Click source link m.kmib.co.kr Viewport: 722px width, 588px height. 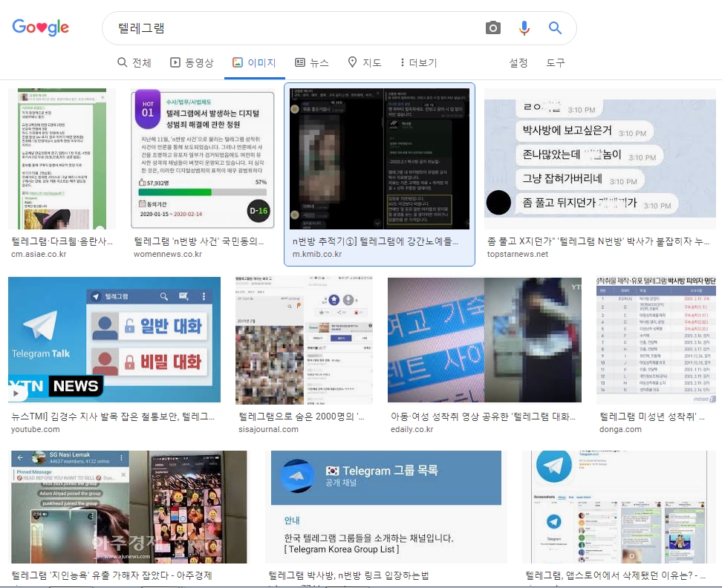(x=316, y=254)
